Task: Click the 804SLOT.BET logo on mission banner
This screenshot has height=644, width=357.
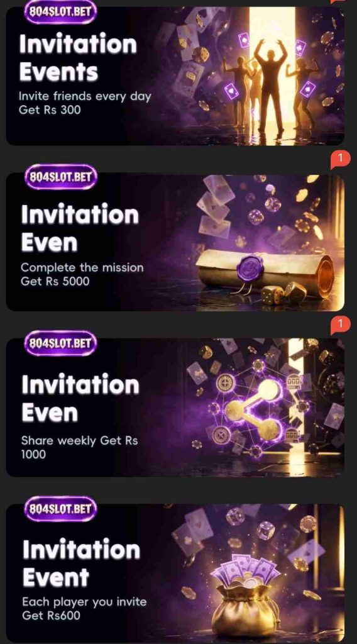Action: (x=60, y=177)
